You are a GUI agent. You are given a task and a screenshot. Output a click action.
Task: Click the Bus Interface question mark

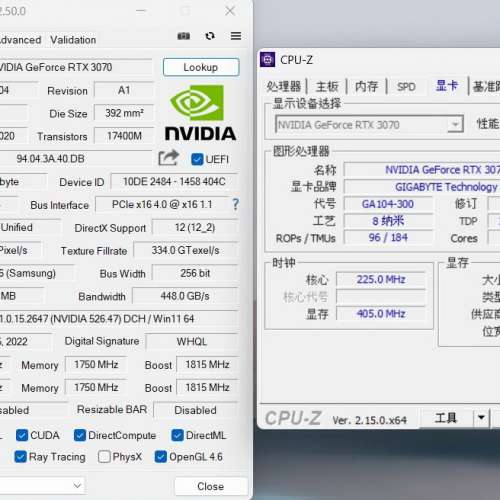235,204
